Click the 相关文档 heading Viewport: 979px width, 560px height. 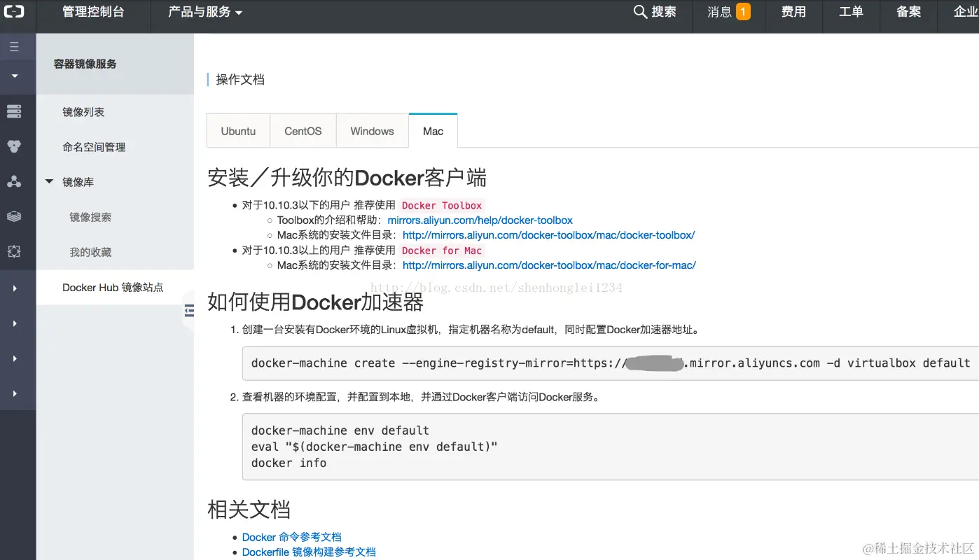(249, 509)
